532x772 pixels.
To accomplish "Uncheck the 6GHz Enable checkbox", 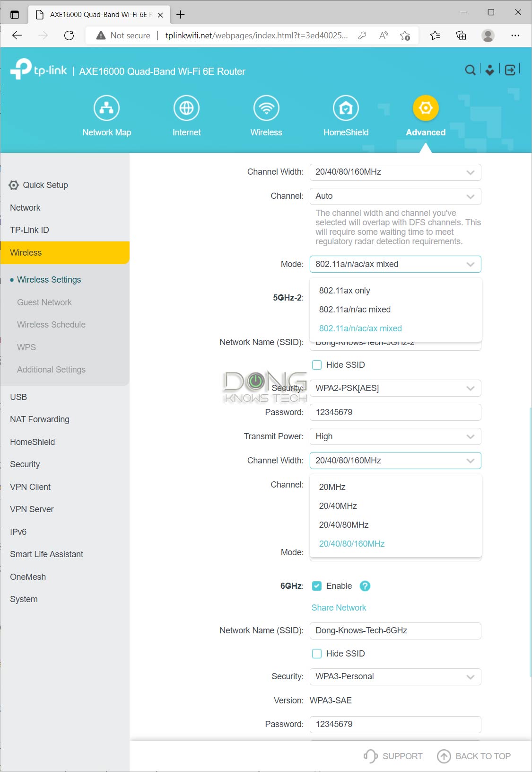I will point(317,586).
